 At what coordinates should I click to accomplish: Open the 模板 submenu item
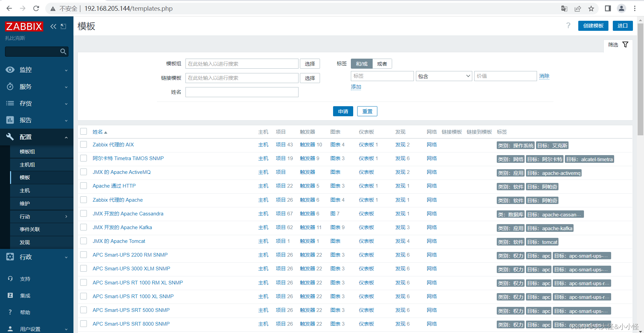[x=42, y=178]
